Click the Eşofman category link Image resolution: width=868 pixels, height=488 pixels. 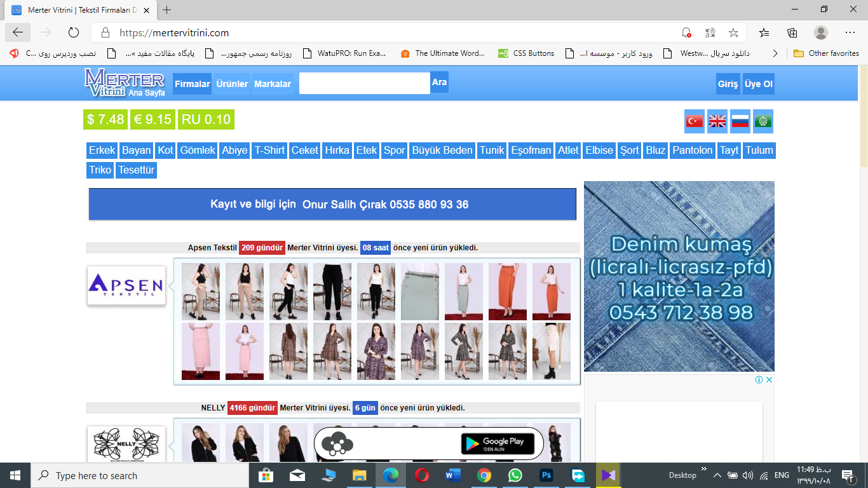(531, 151)
